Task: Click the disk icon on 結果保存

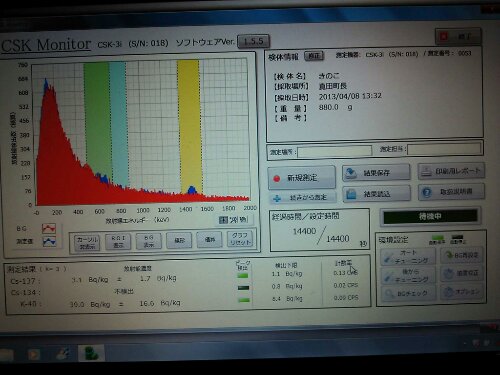Action: coord(351,173)
